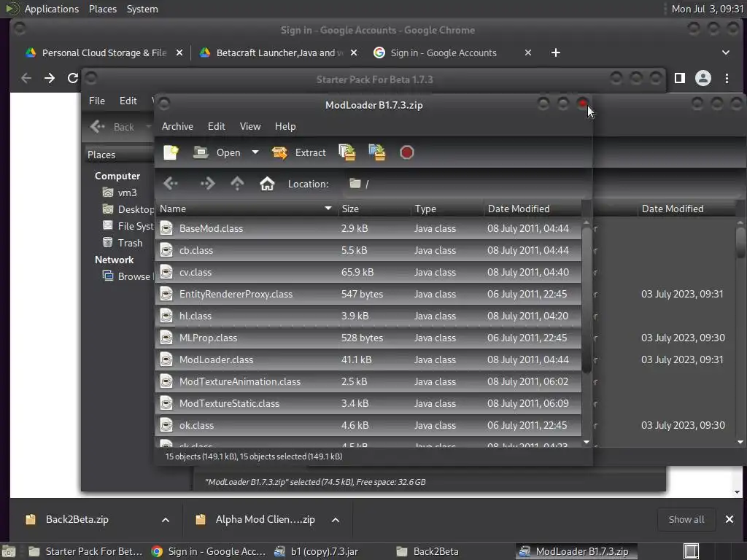Select EntityRendererProxy.class file
This screenshot has height=560, width=747.
368,295
